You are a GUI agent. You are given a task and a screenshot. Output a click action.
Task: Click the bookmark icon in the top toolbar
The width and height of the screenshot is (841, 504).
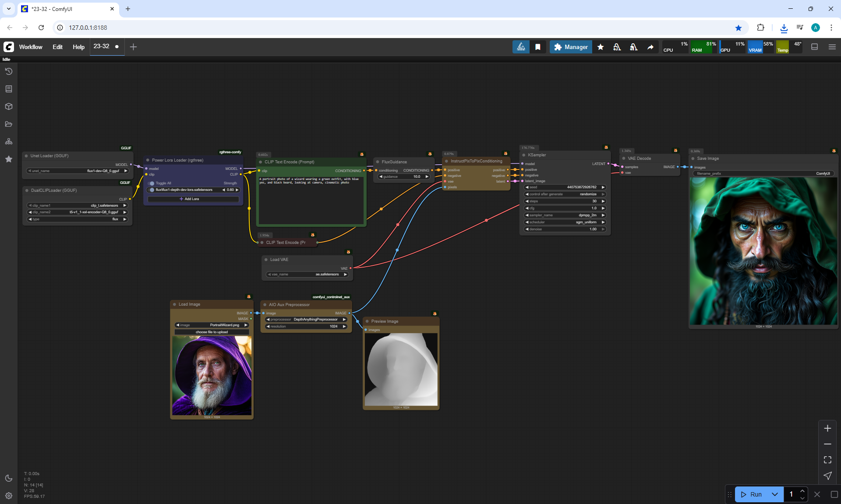[x=538, y=47]
